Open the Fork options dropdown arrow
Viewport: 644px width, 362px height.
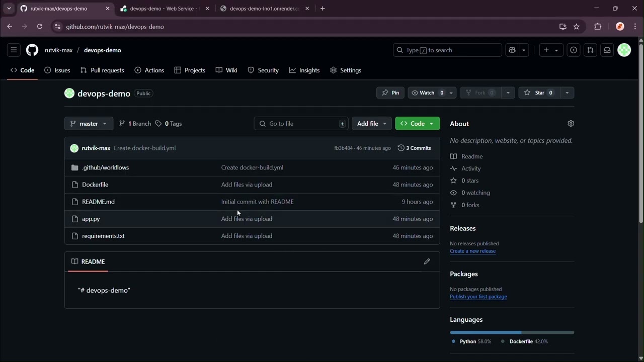508,93
